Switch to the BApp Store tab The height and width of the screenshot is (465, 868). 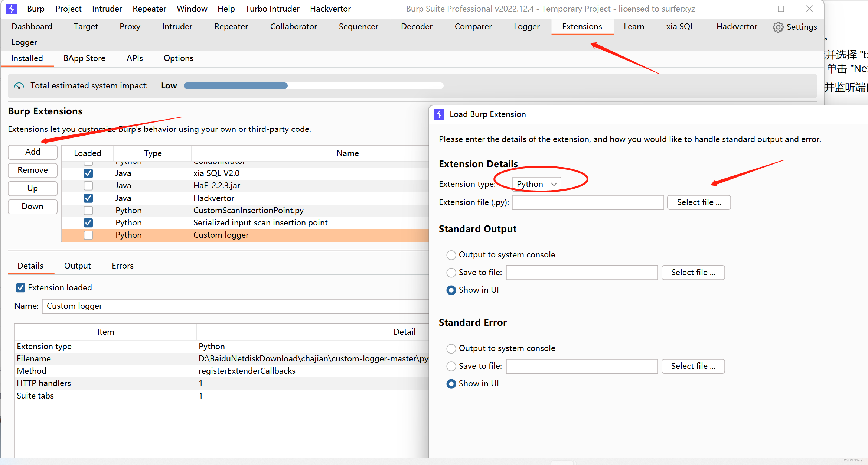[84, 58]
